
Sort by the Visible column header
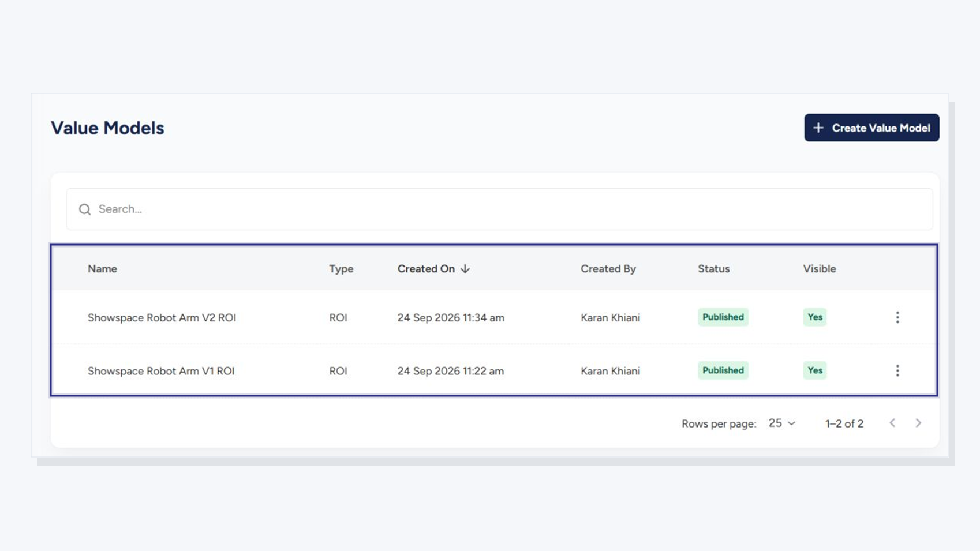[819, 269]
